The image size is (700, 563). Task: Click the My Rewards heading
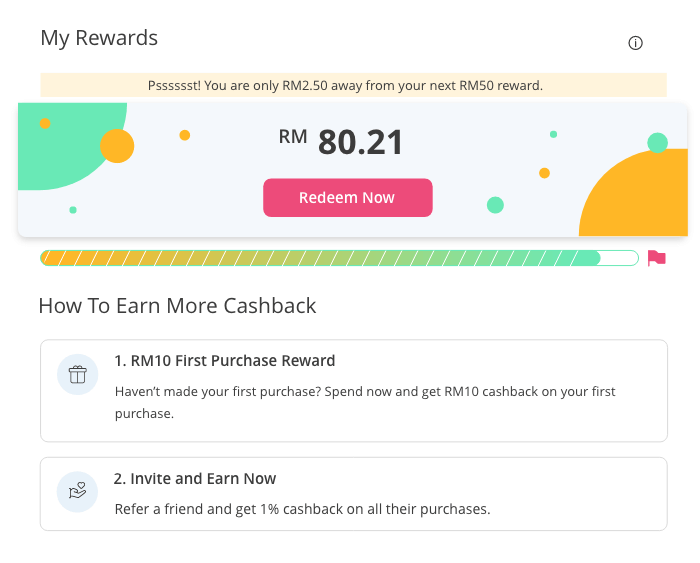99,38
